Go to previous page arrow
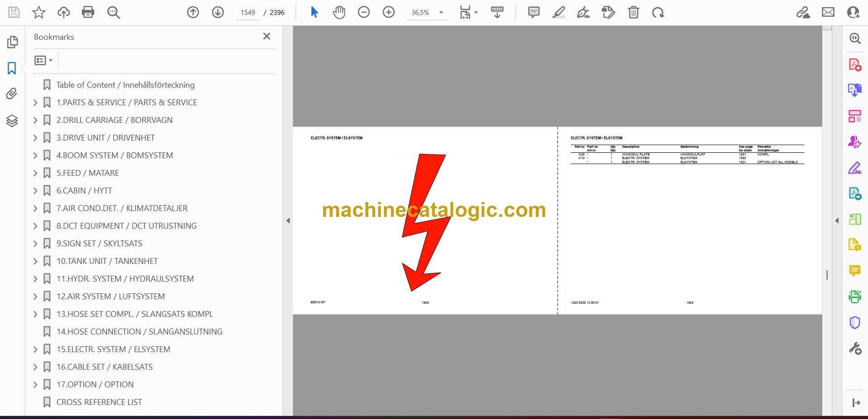The image size is (868, 419). click(x=193, y=12)
